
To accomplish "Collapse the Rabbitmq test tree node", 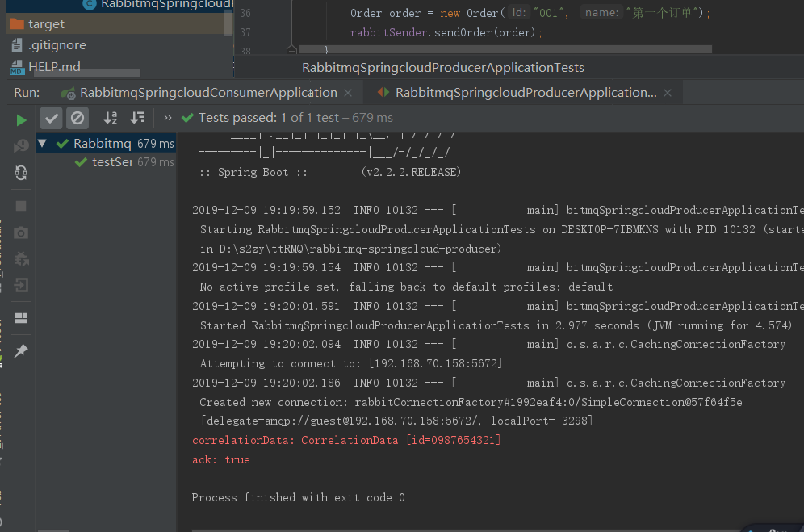I will click(43, 144).
